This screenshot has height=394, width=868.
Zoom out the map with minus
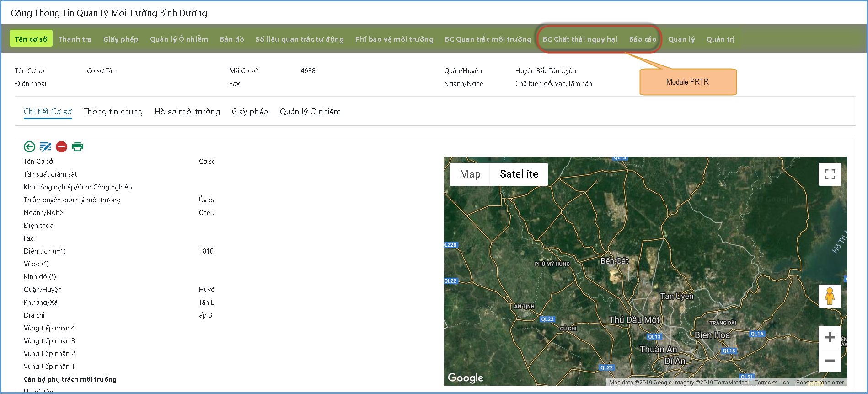(x=830, y=361)
